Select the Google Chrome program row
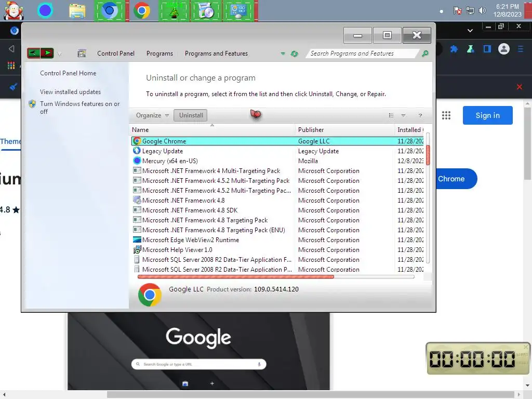Viewport: 532px width, 399px height. 277,141
